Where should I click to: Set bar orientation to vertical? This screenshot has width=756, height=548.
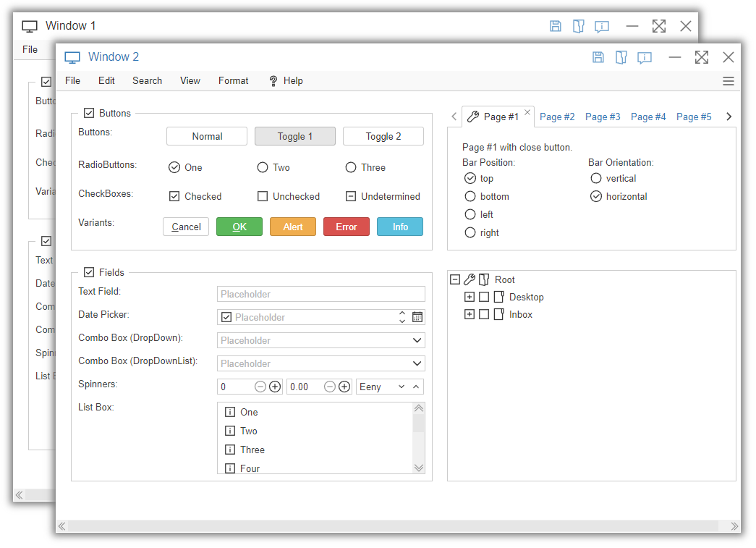coord(596,179)
